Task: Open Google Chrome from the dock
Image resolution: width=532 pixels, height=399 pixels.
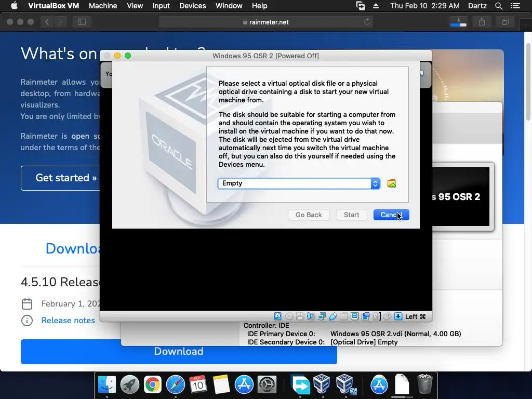Action: pyautogui.click(x=152, y=385)
